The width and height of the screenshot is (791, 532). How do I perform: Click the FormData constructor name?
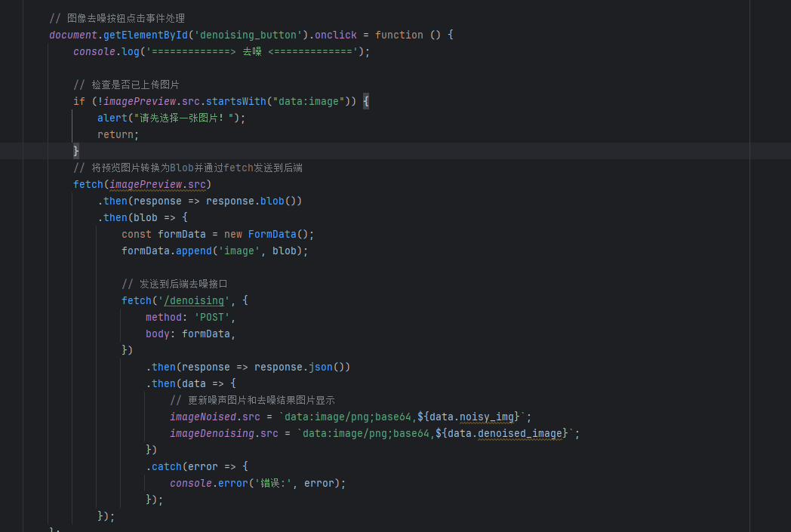point(272,235)
